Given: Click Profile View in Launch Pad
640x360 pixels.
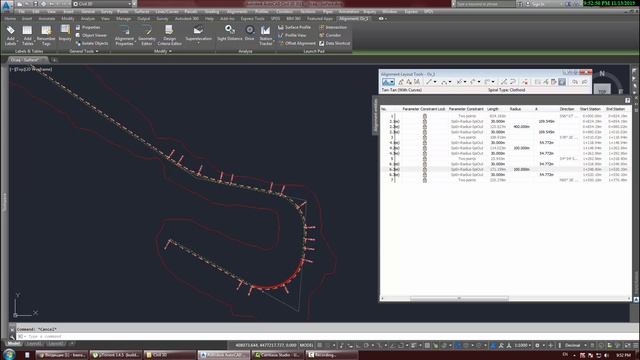Looking at the screenshot, I should pyautogui.click(x=292, y=35).
